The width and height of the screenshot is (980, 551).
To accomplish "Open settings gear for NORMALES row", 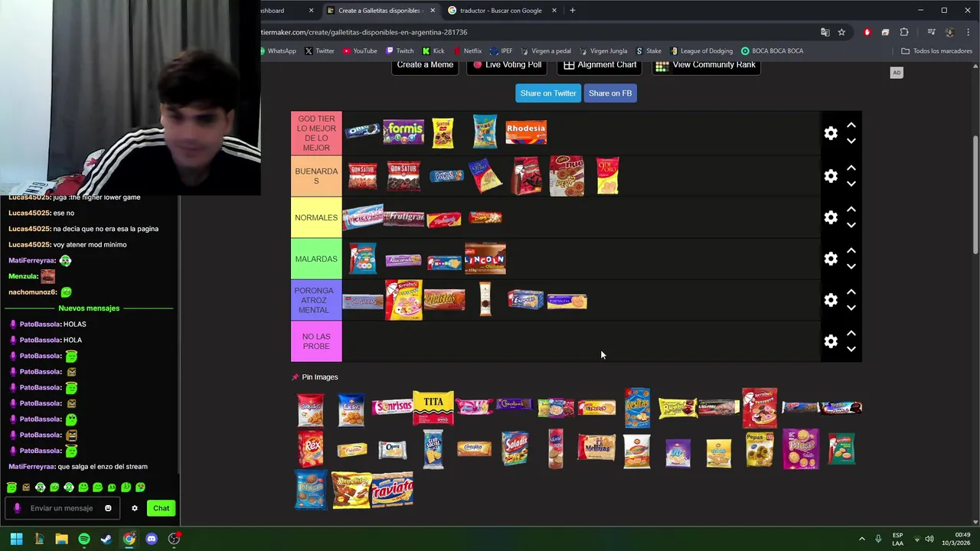I will coord(831,217).
